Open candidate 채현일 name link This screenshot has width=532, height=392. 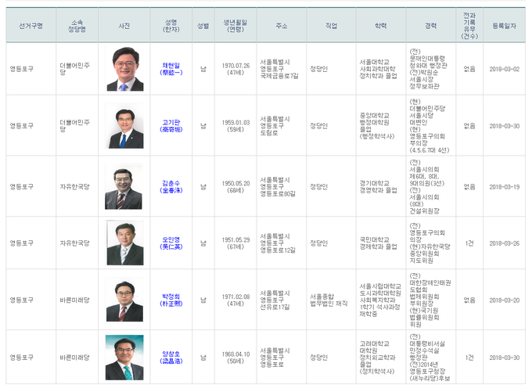(x=171, y=65)
